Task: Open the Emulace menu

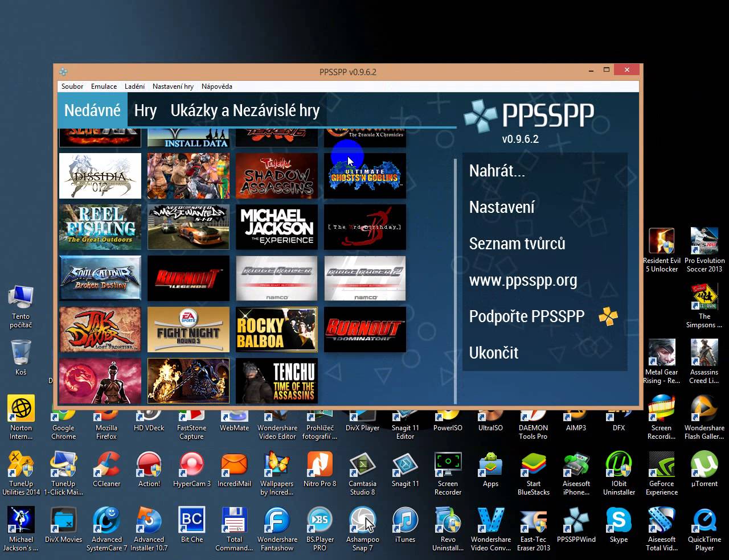Action: coord(104,87)
